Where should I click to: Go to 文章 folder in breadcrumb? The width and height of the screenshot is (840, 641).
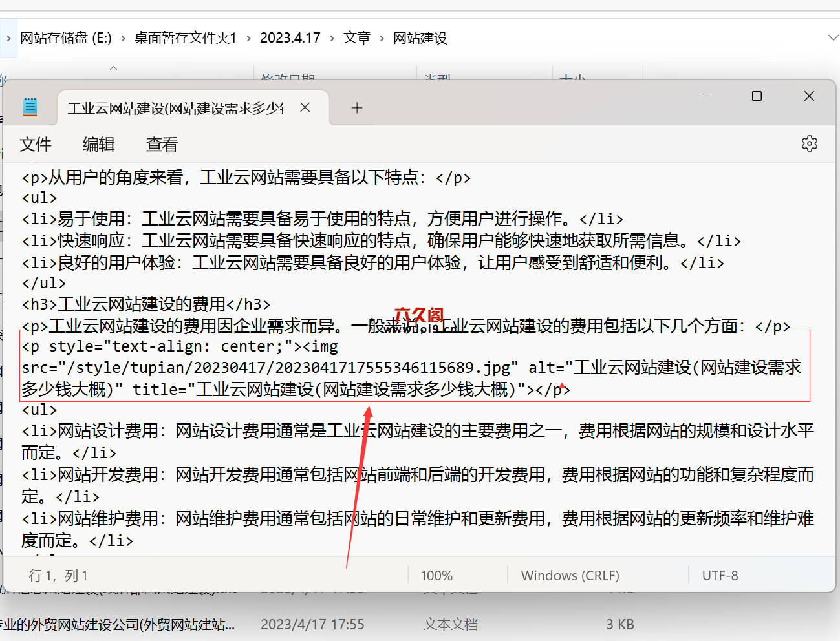coord(356,38)
